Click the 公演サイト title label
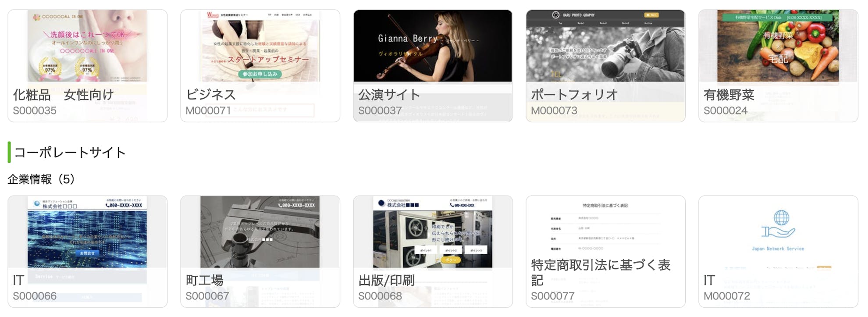The width and height of the screenshot is (868, 317). [389, 95]
